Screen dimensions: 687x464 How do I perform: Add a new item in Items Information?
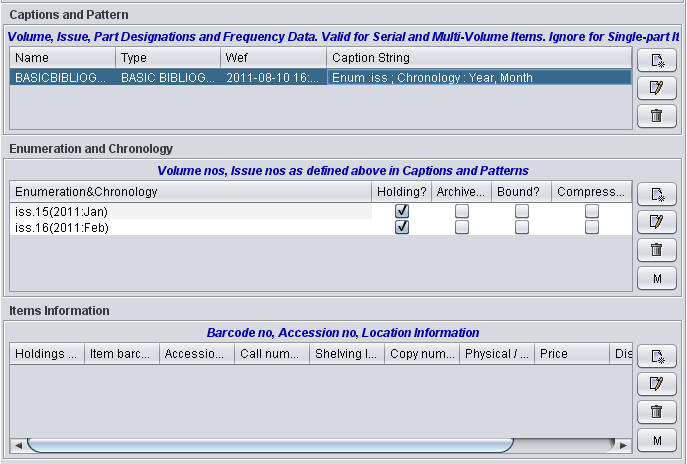coord(656,356)
